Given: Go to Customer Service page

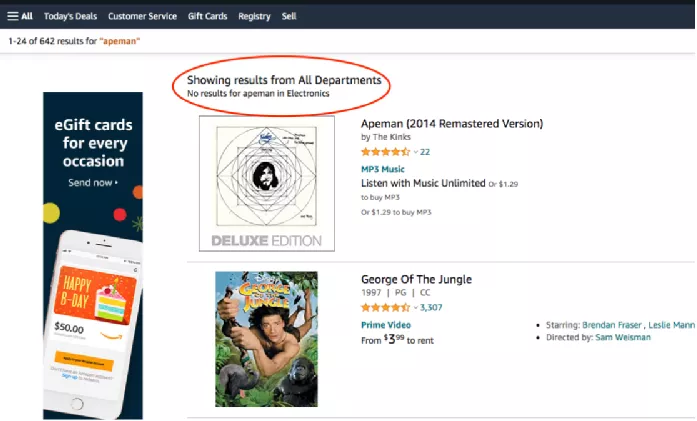Looking at the screenshot, I should click(142, 16).
